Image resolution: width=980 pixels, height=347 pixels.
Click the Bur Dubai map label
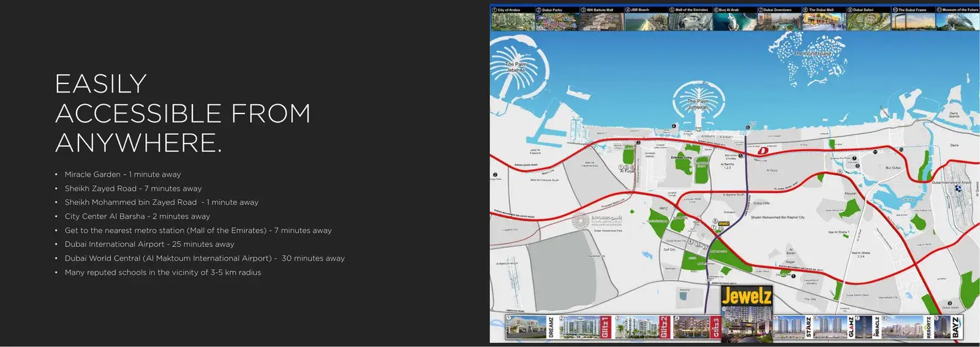pyautogui.click(x=893, y=167)
